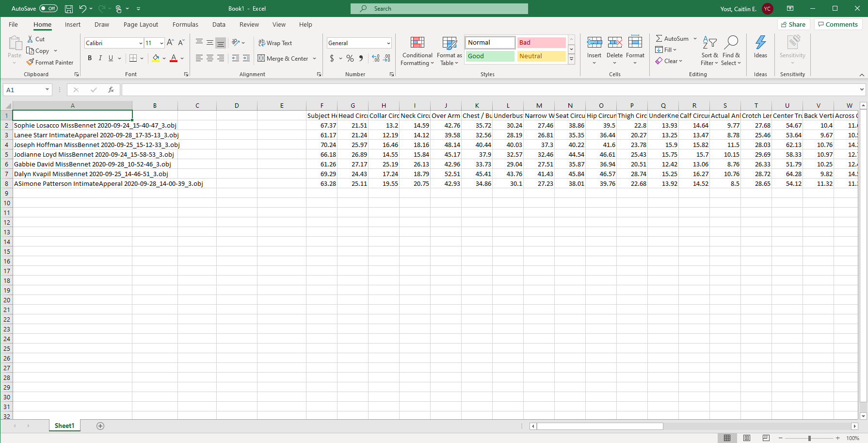Click the Format Painter brush
This screenshot has height=443, width=868.
30,62
